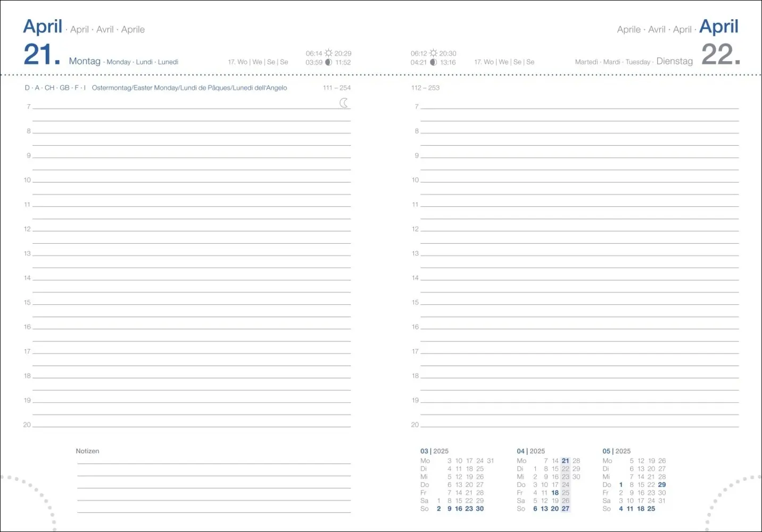Viewport: 762px width, 532px height.
Task: Click the moon phase icon on Monday page
Action: (328, 62)
